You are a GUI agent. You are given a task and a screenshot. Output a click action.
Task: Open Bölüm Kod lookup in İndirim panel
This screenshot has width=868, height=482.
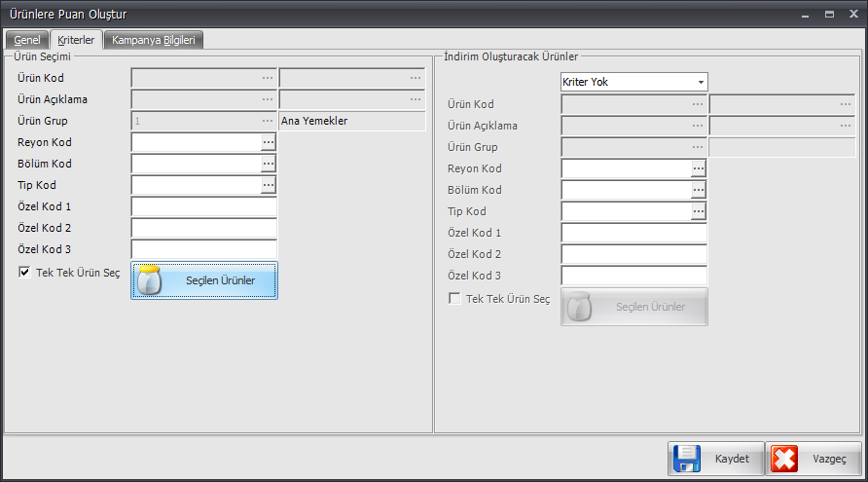pos(699,190)
